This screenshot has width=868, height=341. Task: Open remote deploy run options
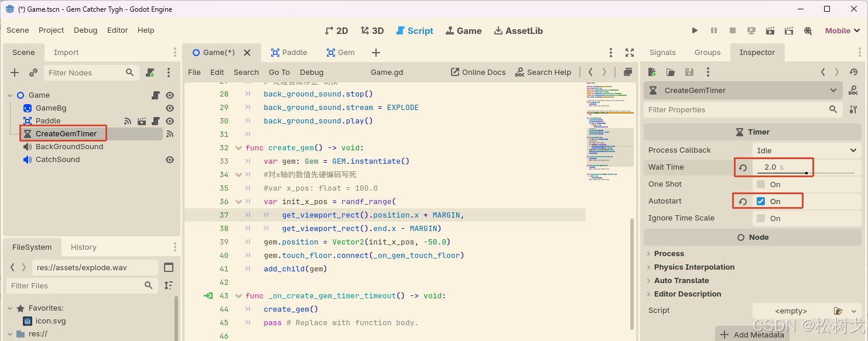tap(751, 30)
